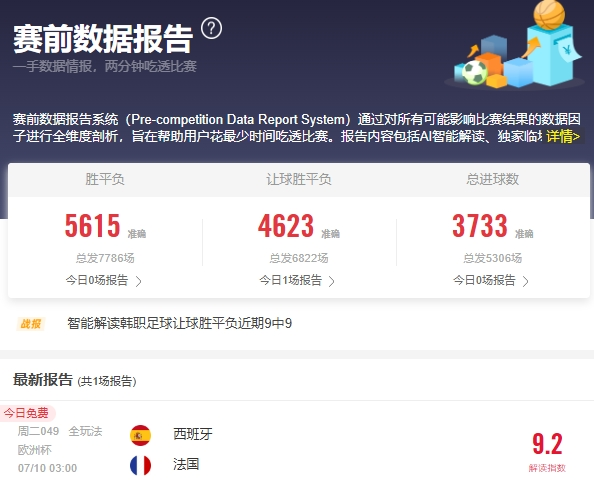Expand arrow next to 今日0场报告 under 总进球数

click(x=525, y=281)
